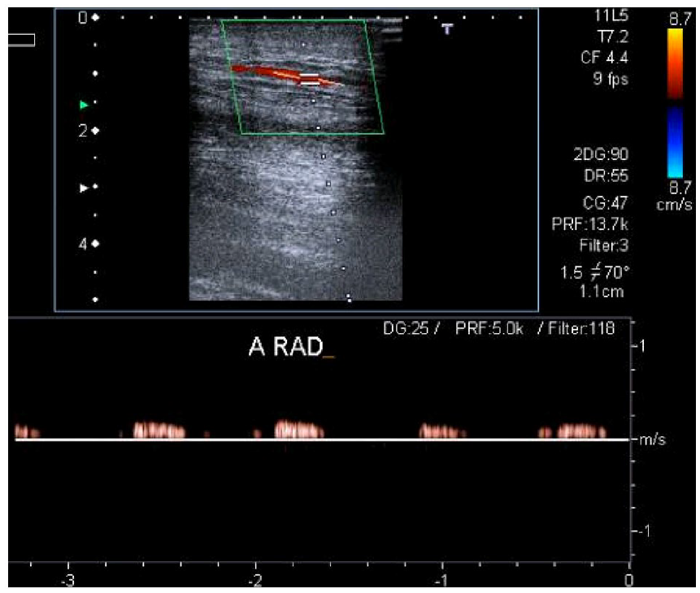Click the blue color velocity bar

click(x=675, y=142)
